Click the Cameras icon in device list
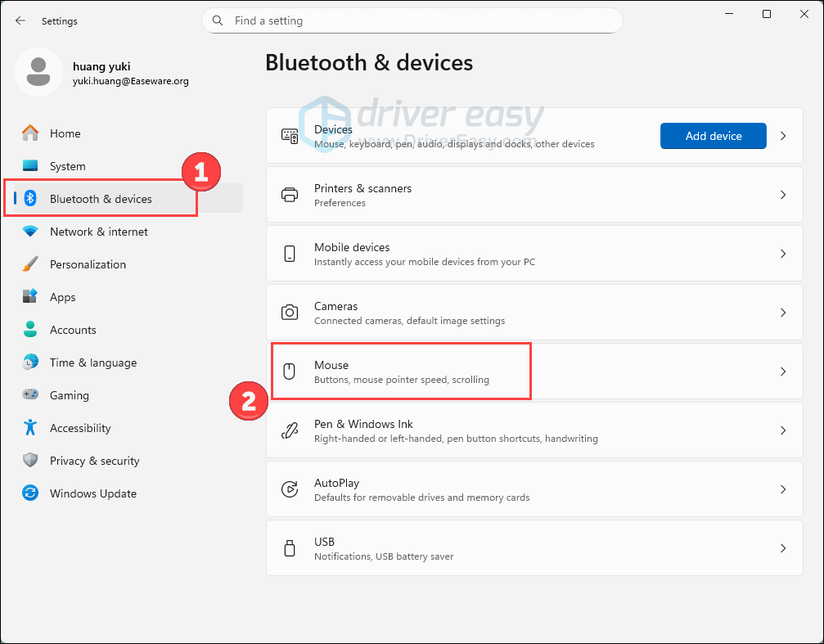 pyautogui.click(x=290, y=313)
